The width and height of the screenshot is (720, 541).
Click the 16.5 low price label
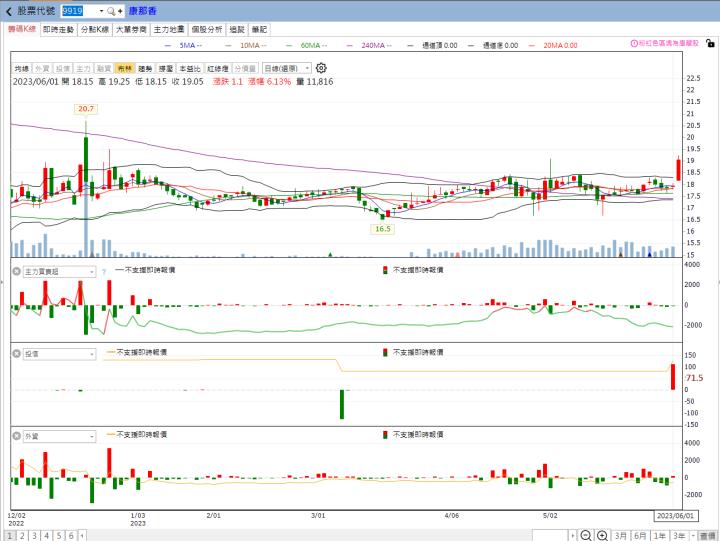pos(382,229)
